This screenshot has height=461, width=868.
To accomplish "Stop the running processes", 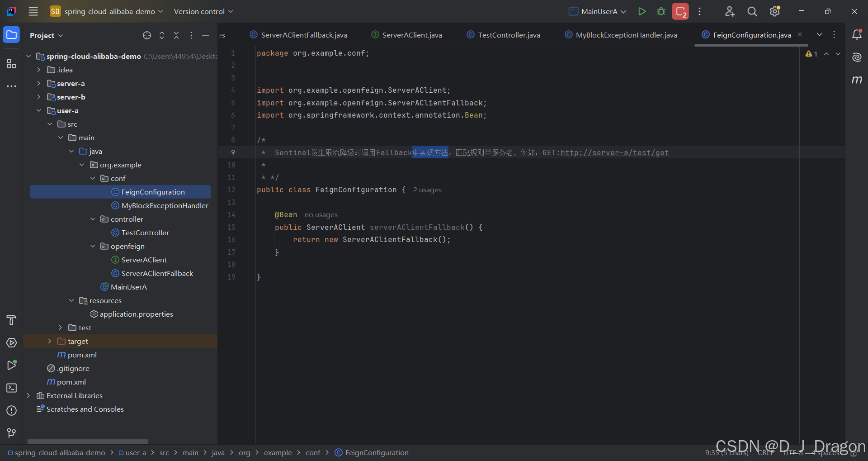I will pyautogui.click(x=680, y=11).
